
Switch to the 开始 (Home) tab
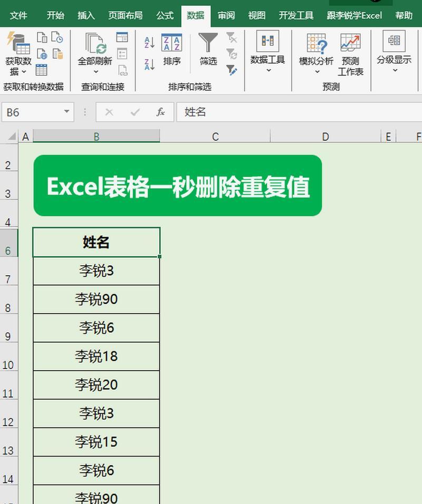click(x=55, y=15)
